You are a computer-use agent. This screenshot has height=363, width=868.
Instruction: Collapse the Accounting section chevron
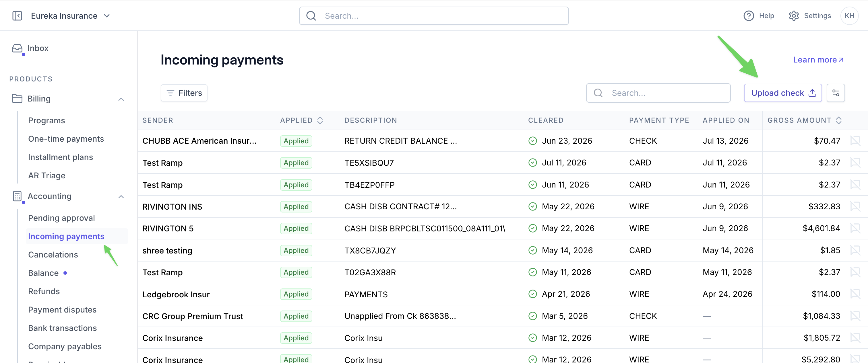point(121,197)
